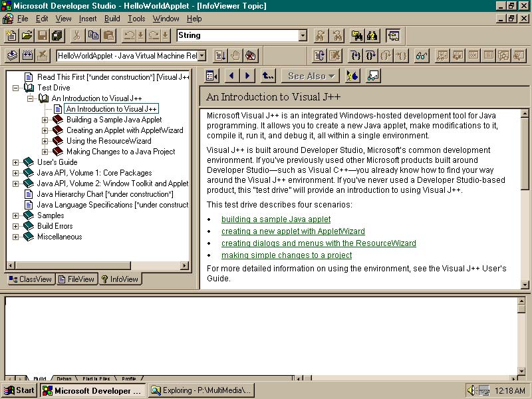Viewport: 532px width, 399px height.
Task: Click the Save floppy disk icon
Action: 43,35
